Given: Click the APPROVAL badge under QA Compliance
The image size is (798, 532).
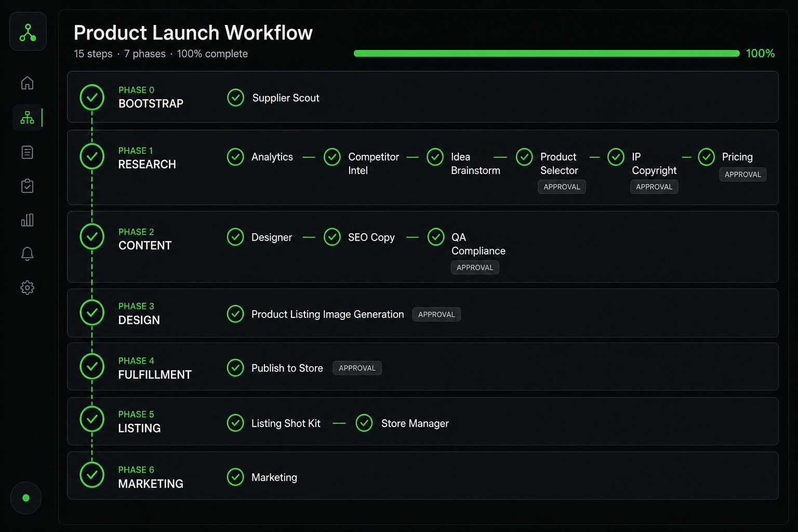Looking at the screenshot, I should pos(475,268).
